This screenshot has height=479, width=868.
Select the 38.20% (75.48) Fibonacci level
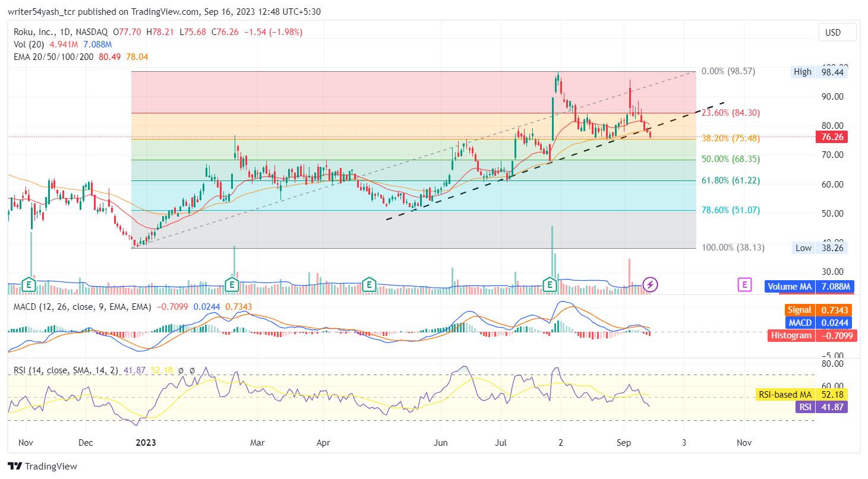click(731, 138)
